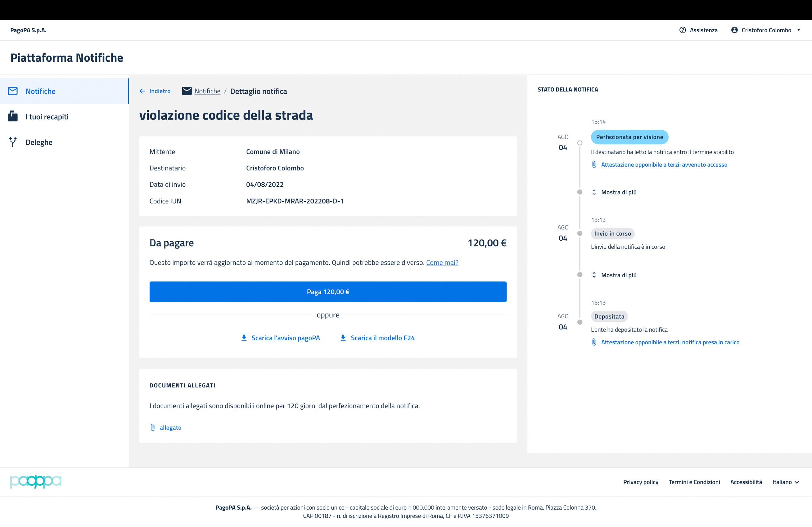812x527 pixels.
Task: Click the paperclip icon next to allegato
Action: pos(152,427)
